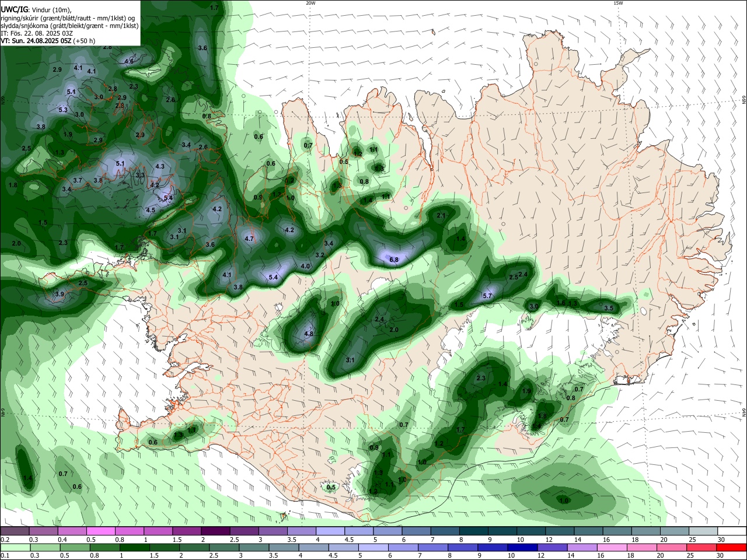Screen dimensions: 747x560
Task: Select the 3.9 precipitation value off the west coast
Action: click(x=60, y=295)
